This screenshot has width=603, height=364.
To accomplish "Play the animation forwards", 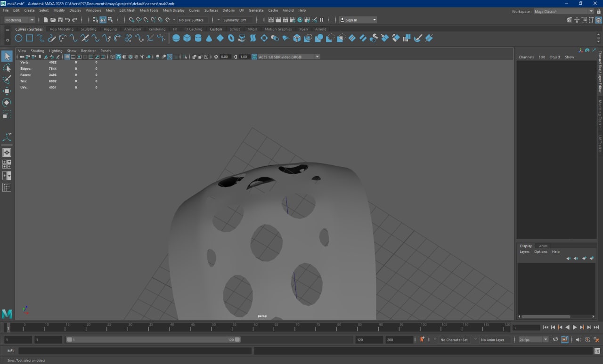I will (574, 327).
